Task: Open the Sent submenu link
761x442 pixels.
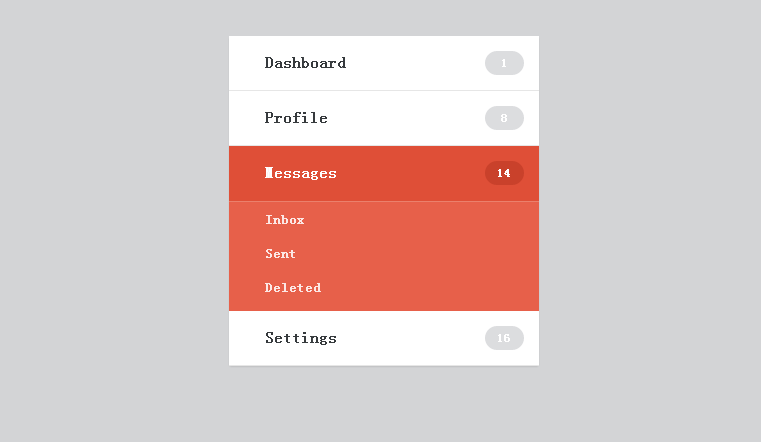Action: 280,254
